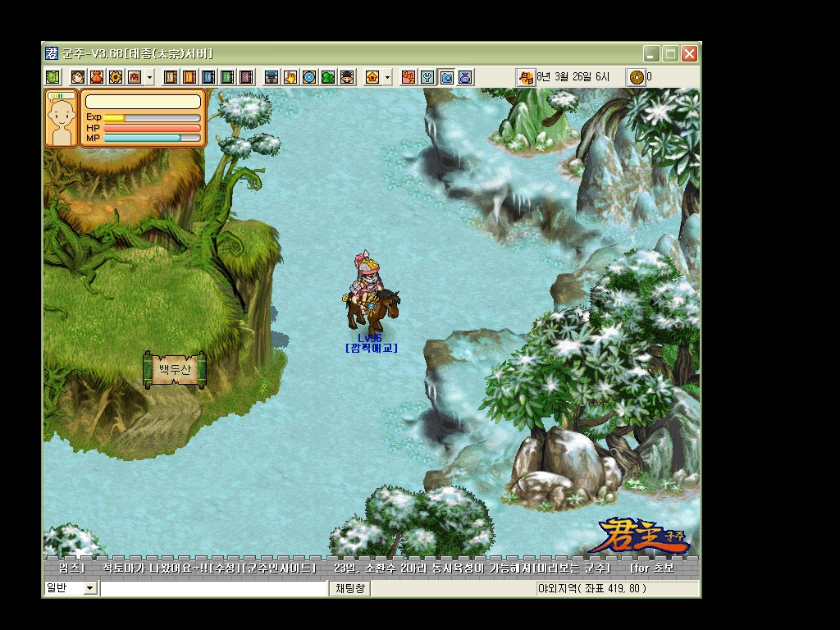Click the character face portrait icon

(77, 77)
